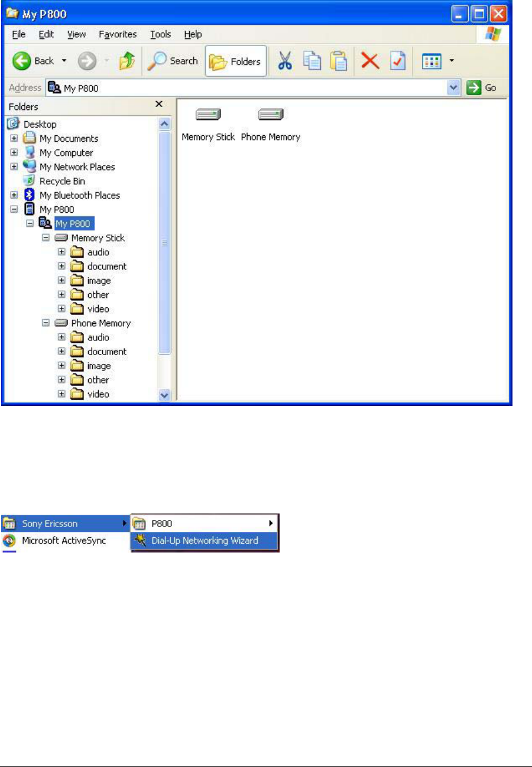532x767 pixels.
Task: Collapse the Phone Memory tree node
Action: click(x=46, y=323)
